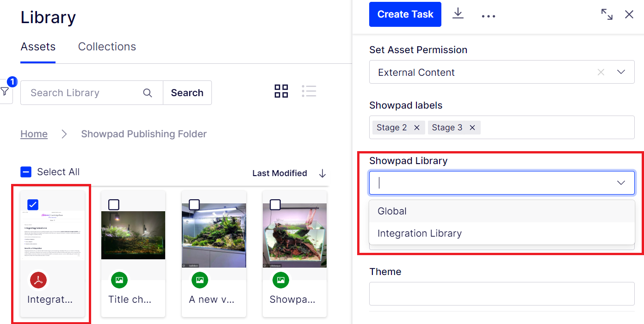
Task: Switch to list view
Action: (x=309, y=91)
